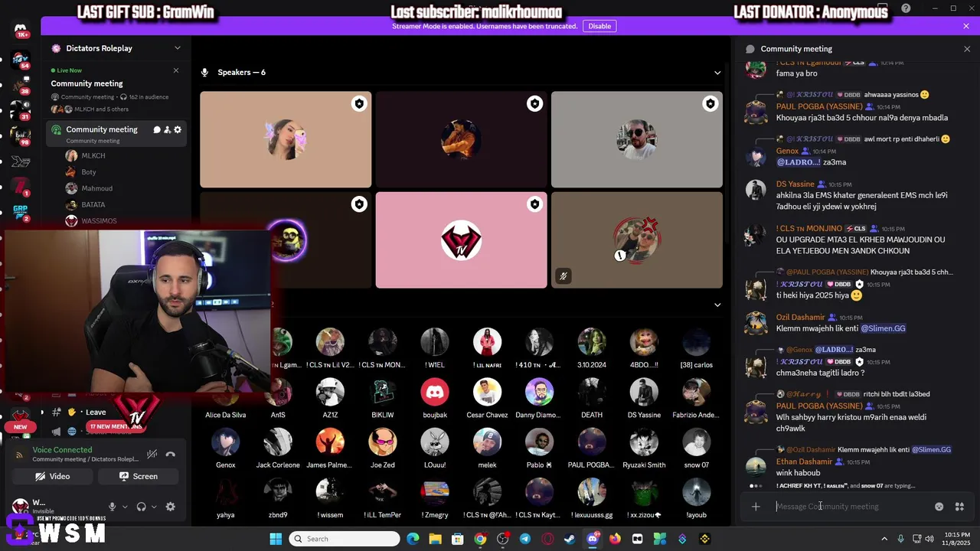This screenshot has width=980, height=551.
Task: Open headphone output options chevron
Action: 153,507
